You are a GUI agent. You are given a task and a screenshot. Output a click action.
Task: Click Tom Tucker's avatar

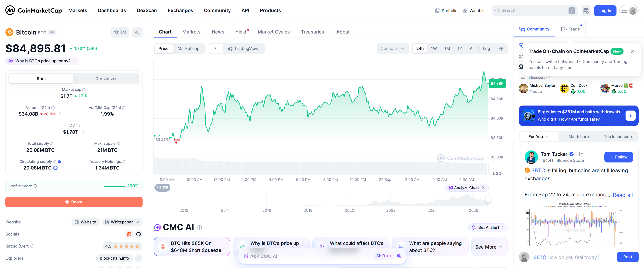[x=531, y=157]
